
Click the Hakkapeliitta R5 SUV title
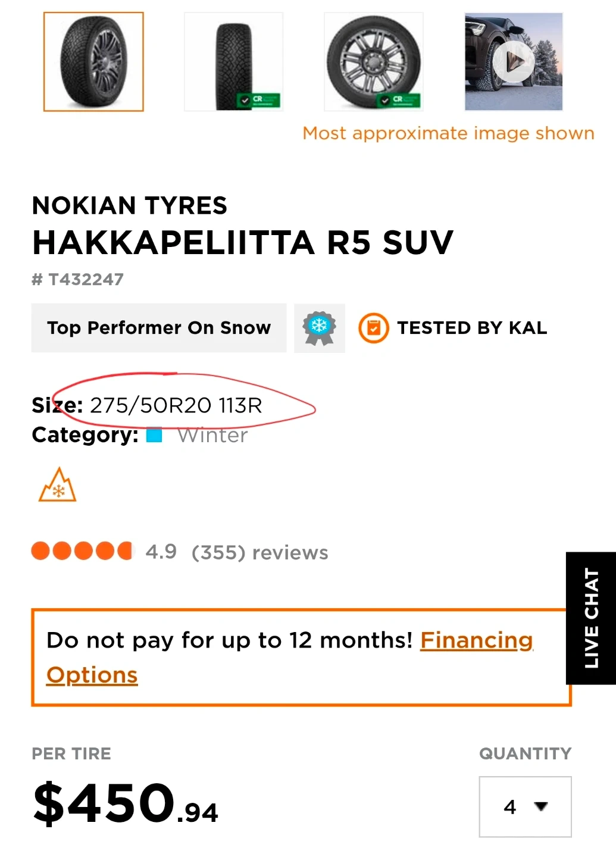click(x=243, y=243)
